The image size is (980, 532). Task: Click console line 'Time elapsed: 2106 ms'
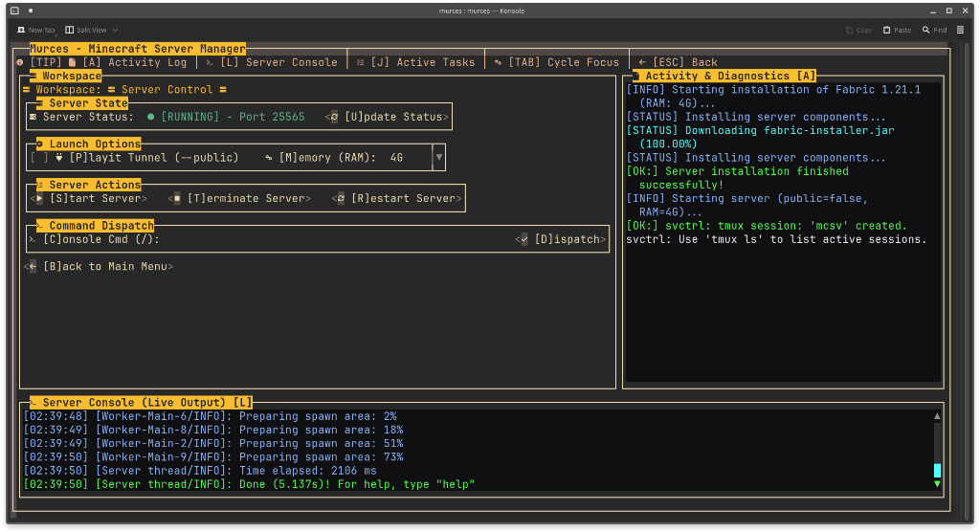(200, 471)
